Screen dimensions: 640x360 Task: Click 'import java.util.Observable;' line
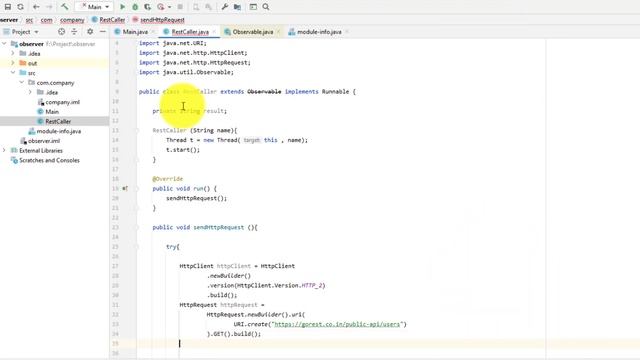tap(187, 72)
